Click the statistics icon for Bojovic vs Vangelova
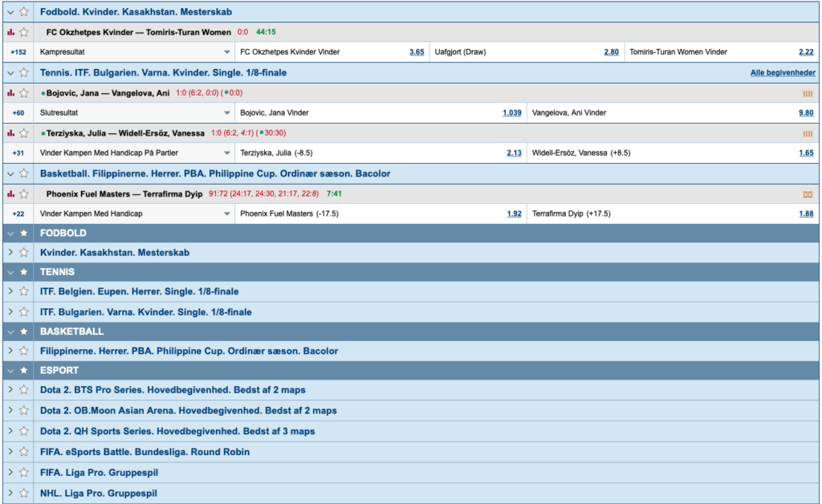 [10, 92]
